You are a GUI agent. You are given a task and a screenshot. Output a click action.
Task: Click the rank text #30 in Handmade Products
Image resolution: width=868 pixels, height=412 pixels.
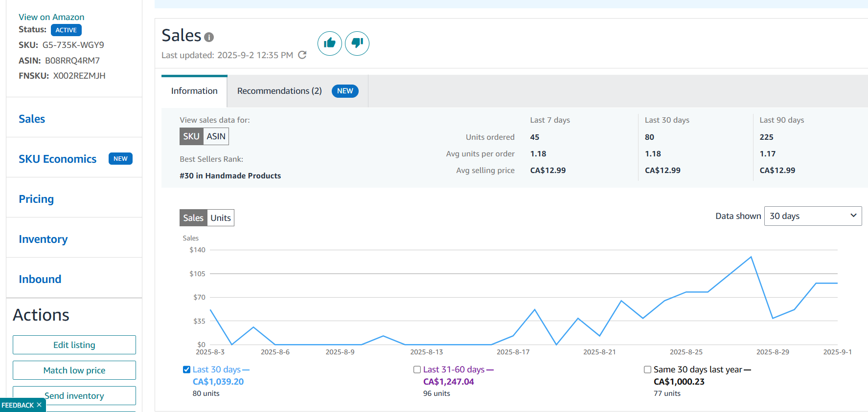(x=230, y=175)
